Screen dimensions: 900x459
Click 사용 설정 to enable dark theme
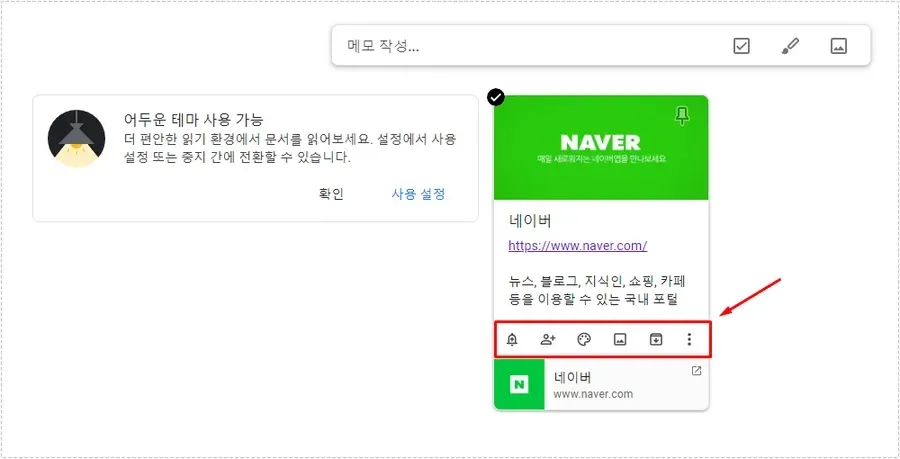click(x=418, y=194)
